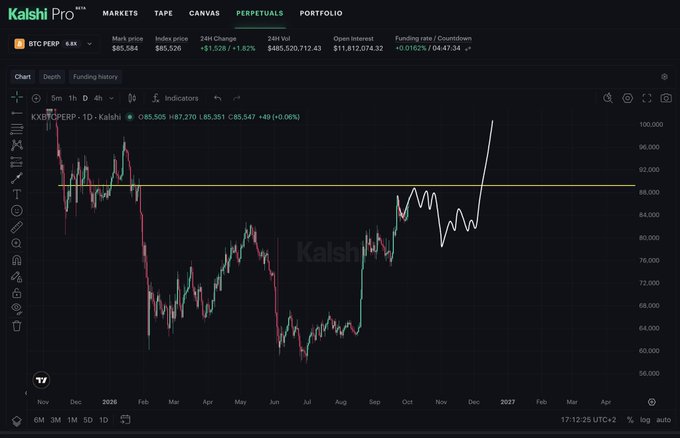Swap the funding rate display icon
The width and height of the screenshot is (680, 438).
(x=468, y=49)
